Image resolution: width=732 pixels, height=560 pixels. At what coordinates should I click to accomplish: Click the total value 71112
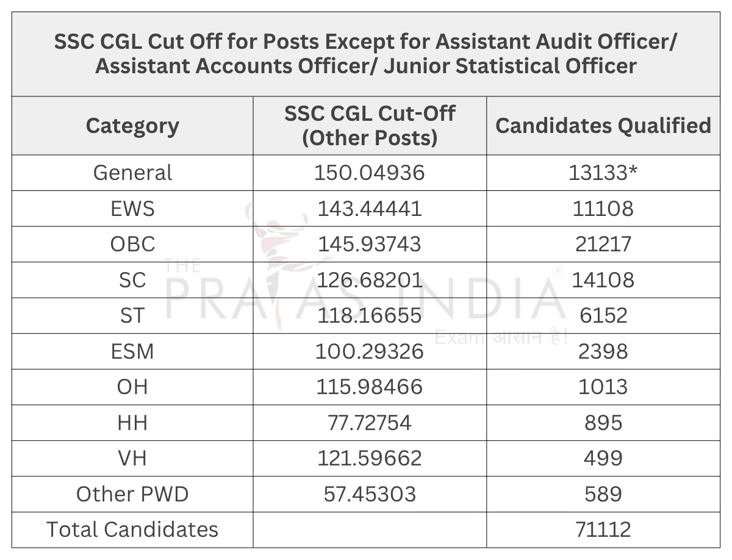click(x=603, y=529)
